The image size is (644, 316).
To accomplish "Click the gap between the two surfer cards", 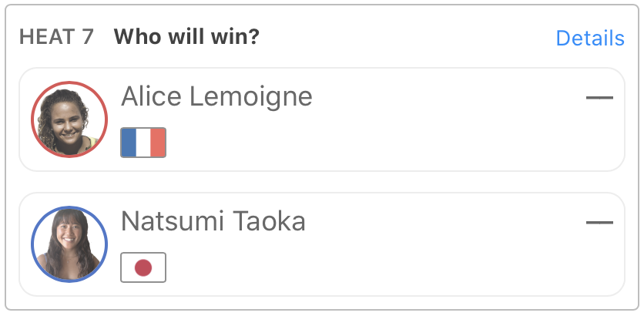I will (x=321, y=182).
